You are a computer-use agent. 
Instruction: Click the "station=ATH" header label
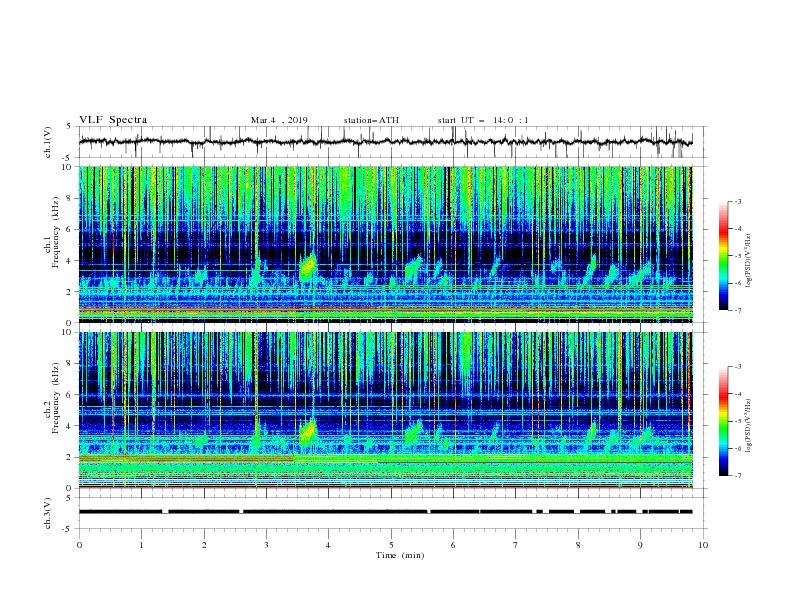point(371,120)
